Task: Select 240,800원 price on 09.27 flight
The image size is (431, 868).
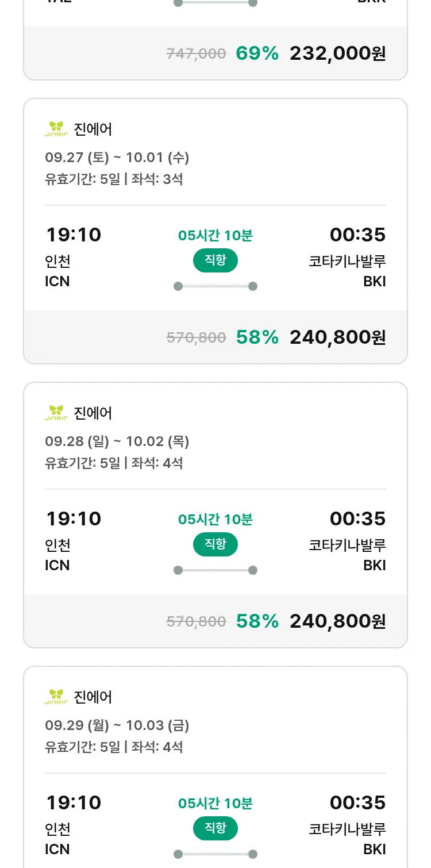Action: pos(337,337)
